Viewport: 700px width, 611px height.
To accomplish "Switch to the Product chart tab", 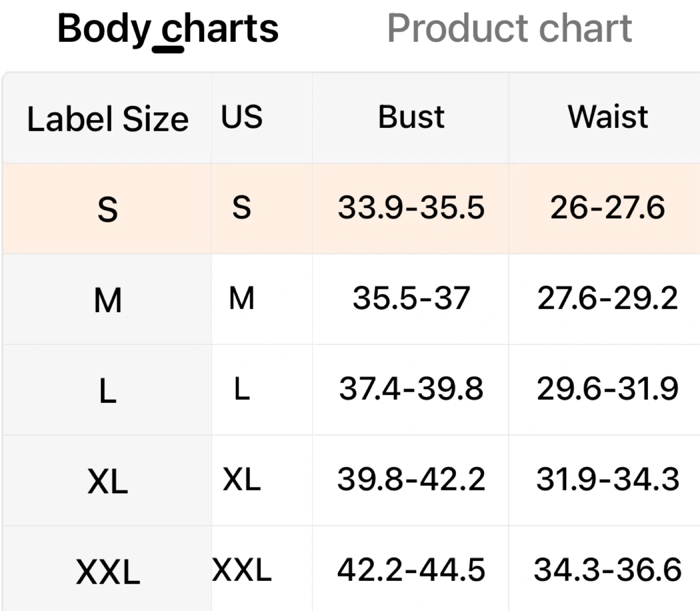I will point(509,28).
